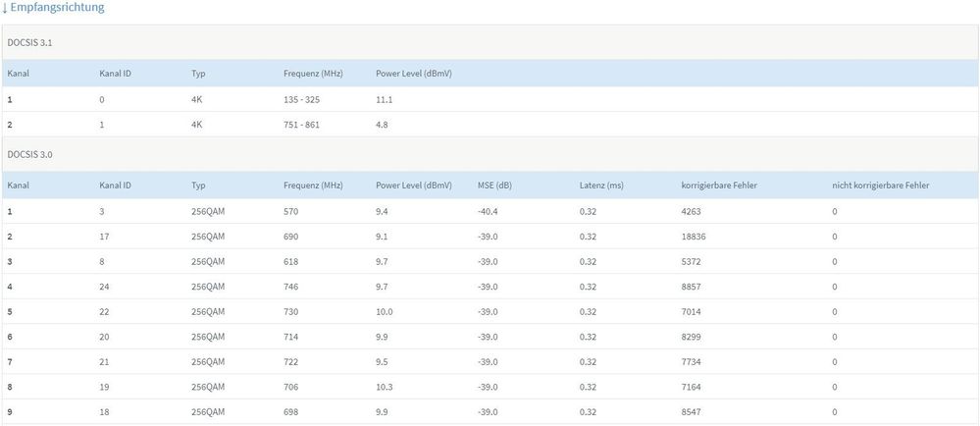Click Power Level (dBmV) header in DOCSIS 3.0 table
Viewport: 980px width, 426px height.
(x=414, y=186)
